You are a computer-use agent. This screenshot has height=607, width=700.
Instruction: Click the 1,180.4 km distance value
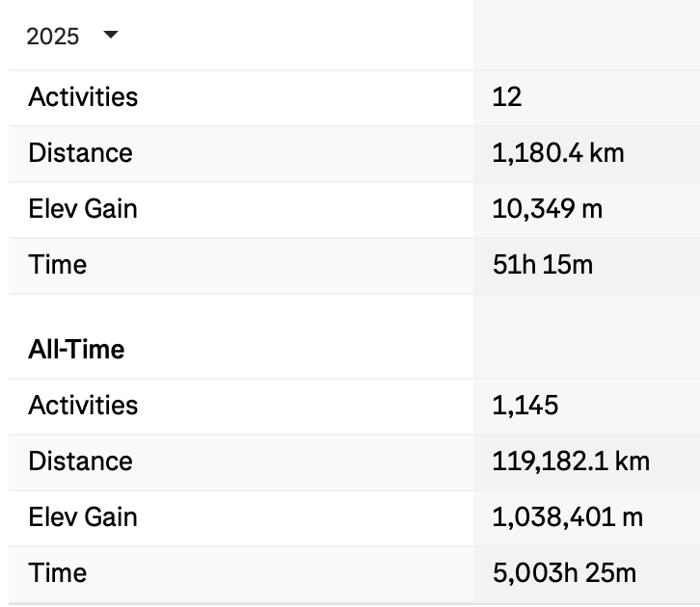(558, 153)
